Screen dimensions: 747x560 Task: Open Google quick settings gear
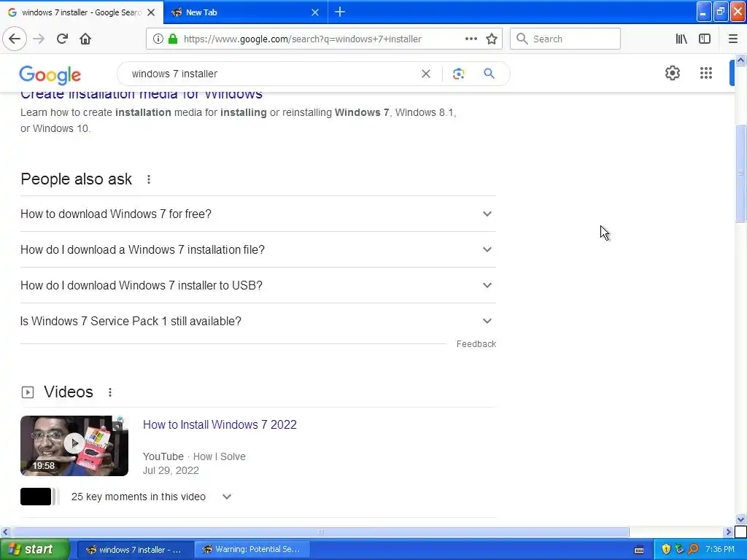click(672, 73)
